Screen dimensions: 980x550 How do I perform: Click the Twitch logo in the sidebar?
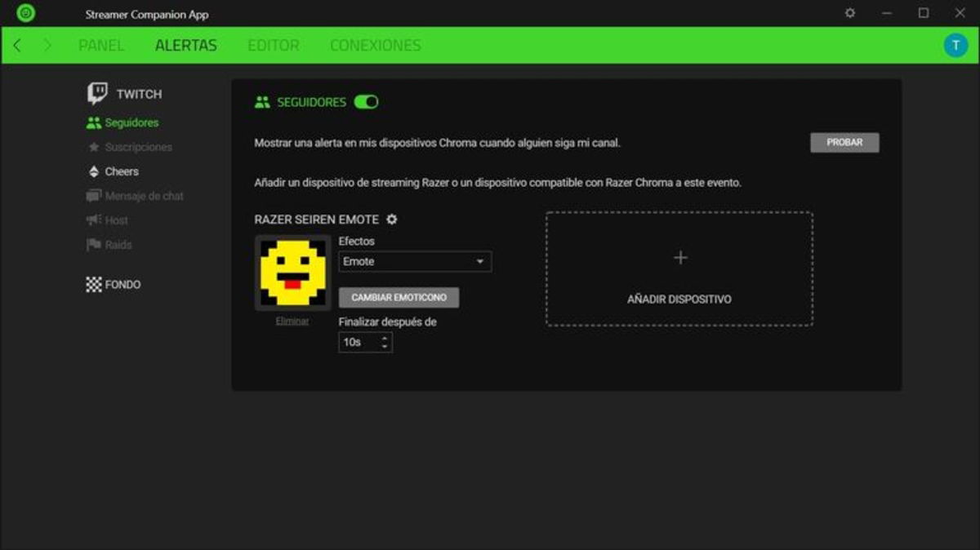click(x=96, y=91)
